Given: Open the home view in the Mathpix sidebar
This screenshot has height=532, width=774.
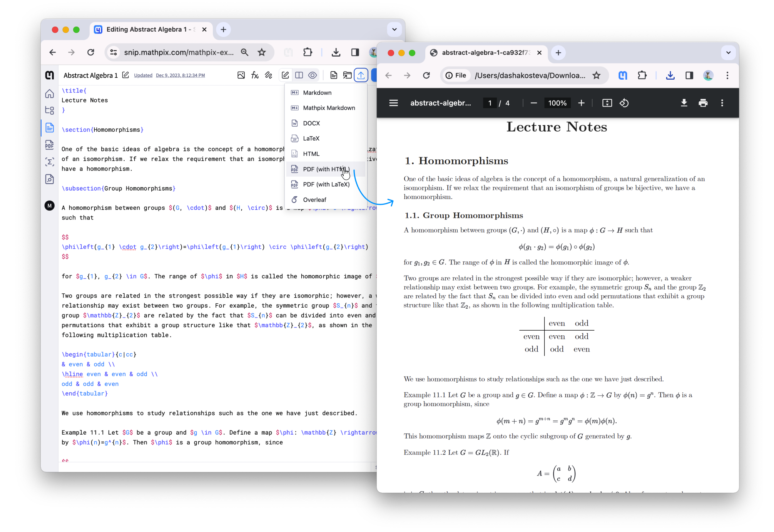Looking at the screenshot, I should pos(49,93).
